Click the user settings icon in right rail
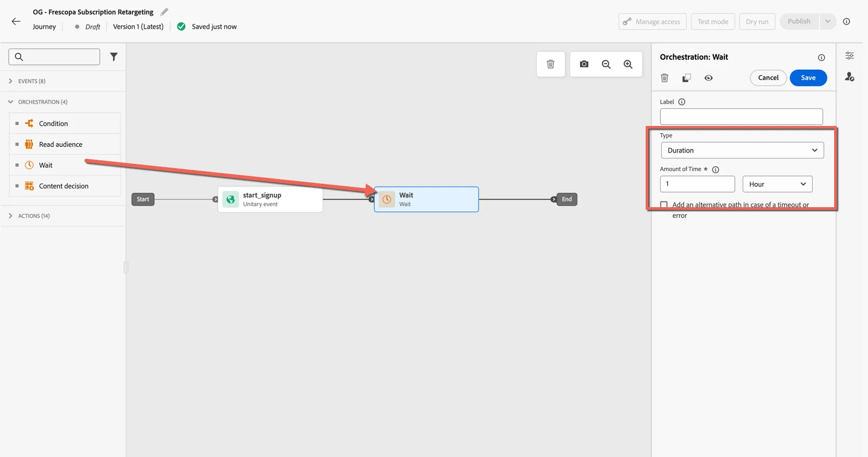This screenshot has height=457, width=868. (x=849, y=77)
